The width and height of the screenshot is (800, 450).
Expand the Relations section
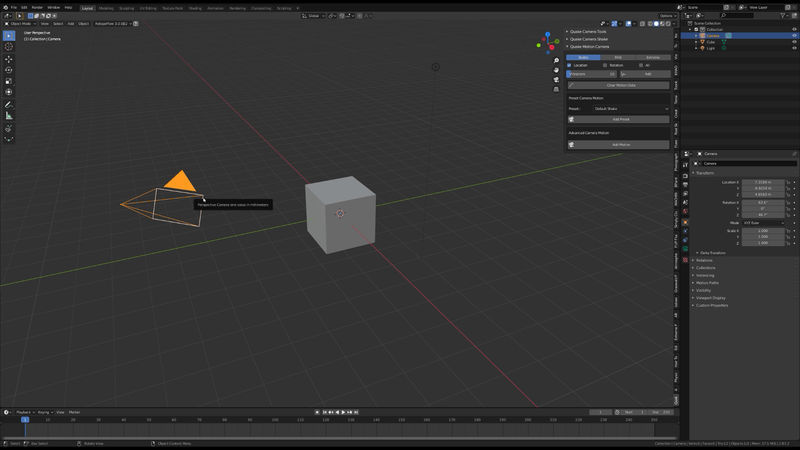point(704,260)
